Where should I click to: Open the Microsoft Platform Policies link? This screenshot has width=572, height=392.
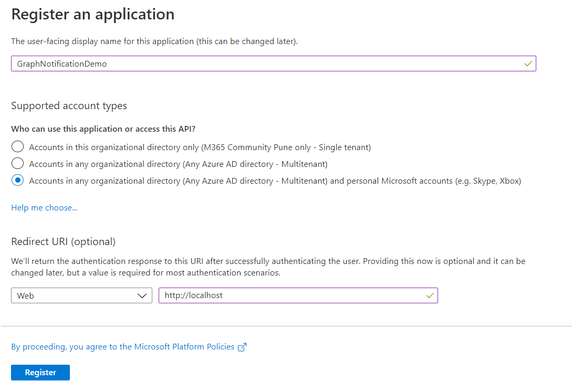pyautogui.click(x=123, y=346)
